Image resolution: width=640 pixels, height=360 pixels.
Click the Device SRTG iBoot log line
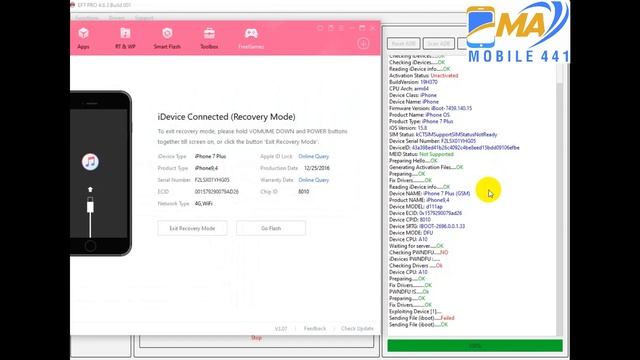pyautogui.click(x=427, y=226)
